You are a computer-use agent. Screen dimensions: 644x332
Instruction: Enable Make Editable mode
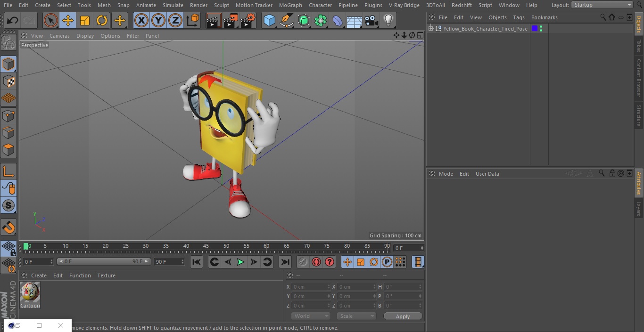click(x=9, y=43)
